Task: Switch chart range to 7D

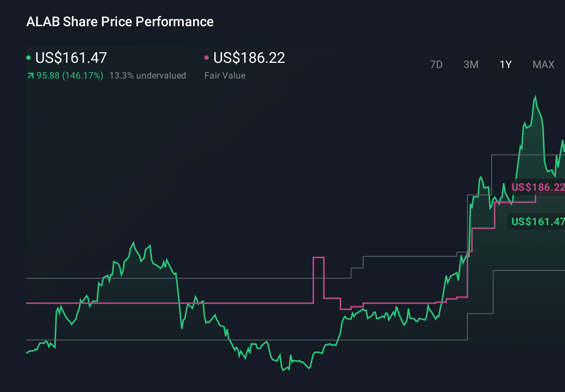Action: click(x=436, y=65)
